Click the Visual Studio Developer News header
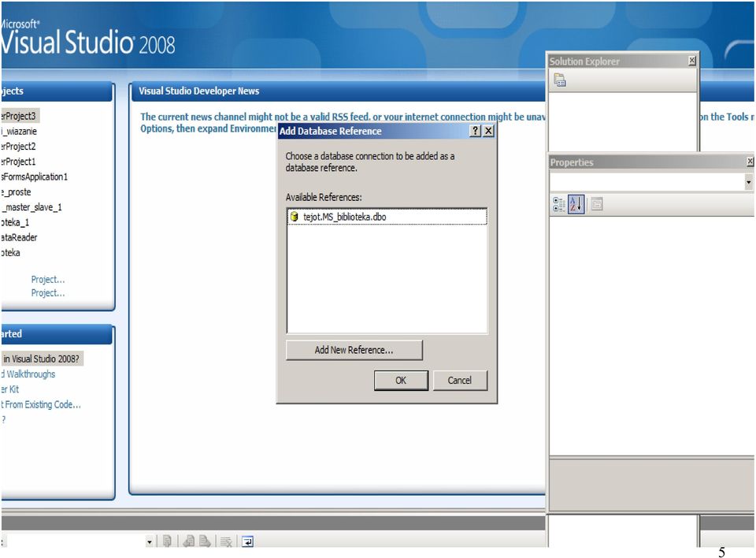 (x=199, y=91)
